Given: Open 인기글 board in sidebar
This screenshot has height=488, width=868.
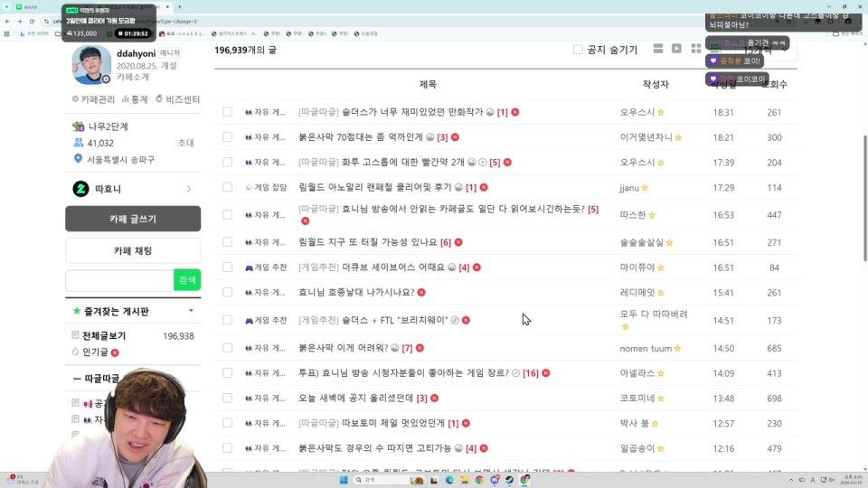Looking at the screenshot, I should [x=96, y=352].
